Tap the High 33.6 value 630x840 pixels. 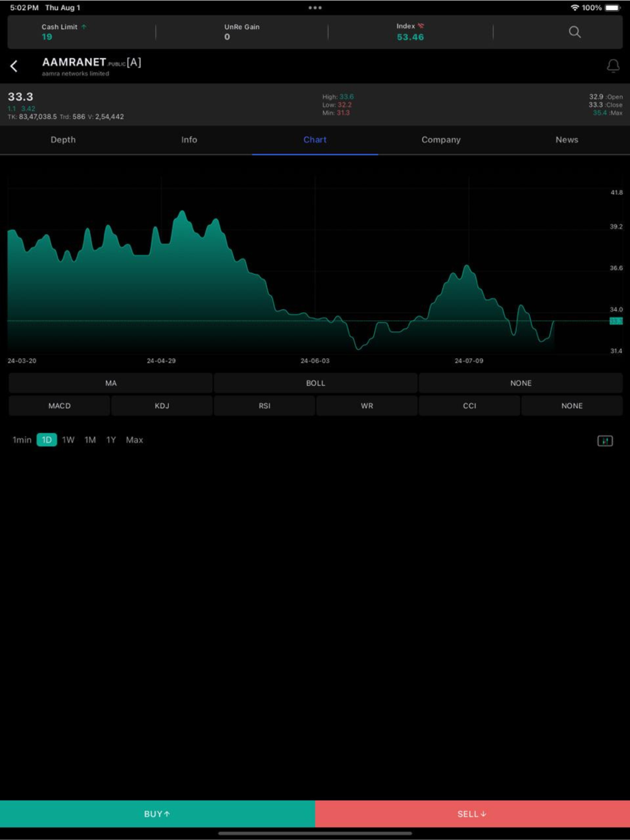click(346, 97)
